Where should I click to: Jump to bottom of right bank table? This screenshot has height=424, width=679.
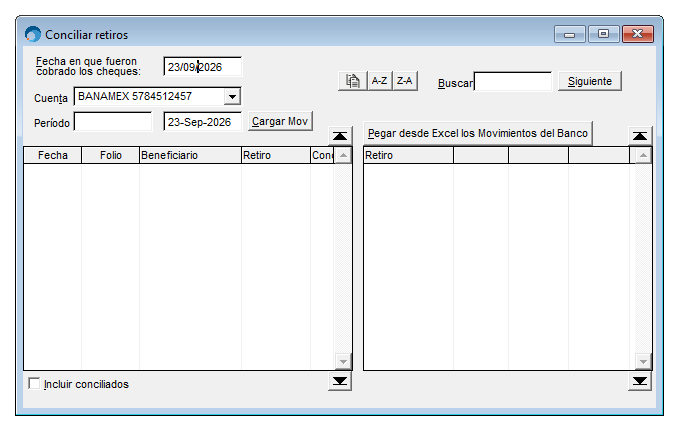pyautogui.click(x=640, y=381)
